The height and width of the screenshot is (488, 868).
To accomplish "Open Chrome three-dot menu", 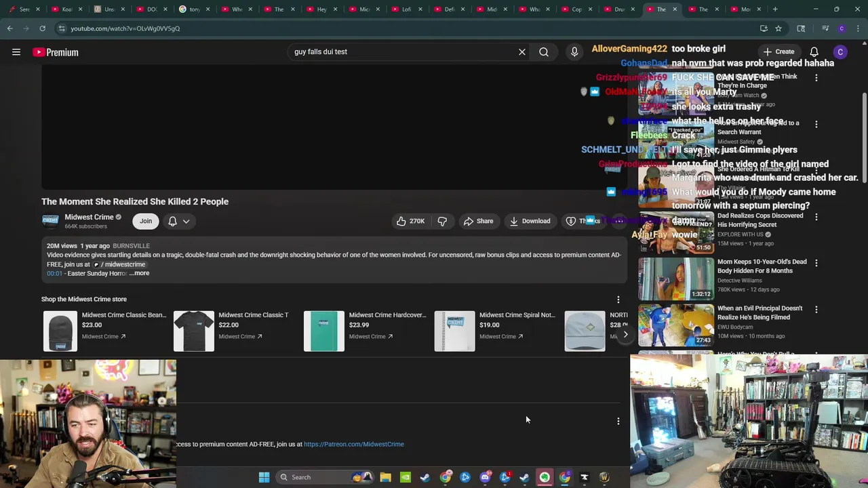I will click(858, 28).
